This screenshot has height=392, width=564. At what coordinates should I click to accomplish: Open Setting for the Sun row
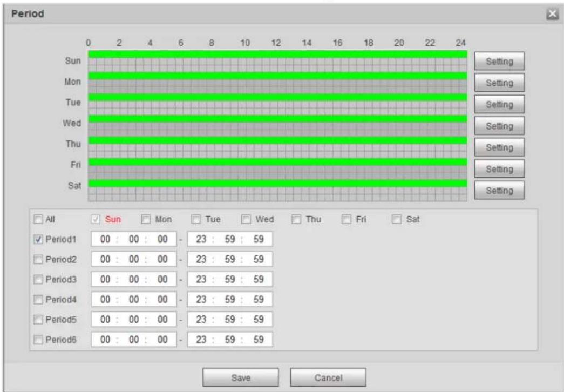tap(499, 61)
